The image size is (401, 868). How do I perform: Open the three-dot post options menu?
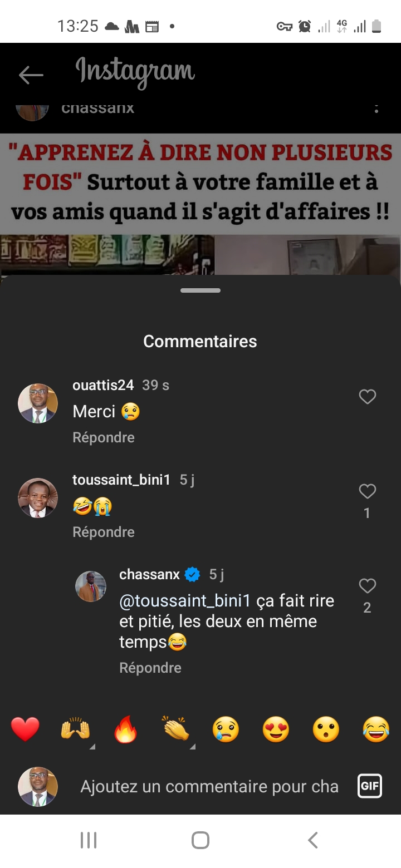pyautogui.click(x=376, y=108)
